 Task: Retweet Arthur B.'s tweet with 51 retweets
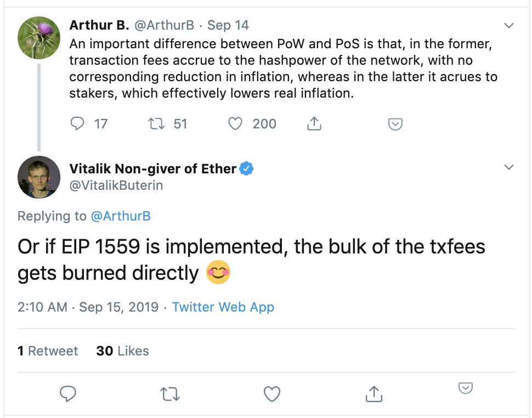(156, 124)
